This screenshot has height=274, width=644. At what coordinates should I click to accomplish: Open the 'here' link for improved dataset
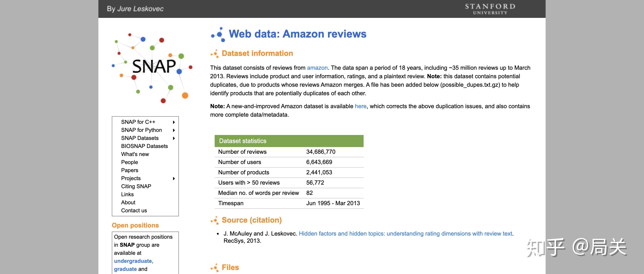pyautogui.click(x=360, y=106)
